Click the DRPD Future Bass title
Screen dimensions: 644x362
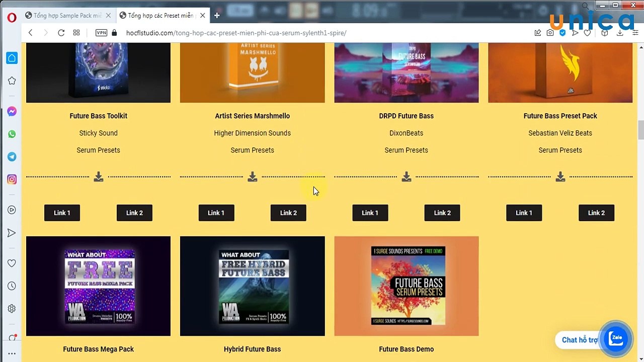407,116
